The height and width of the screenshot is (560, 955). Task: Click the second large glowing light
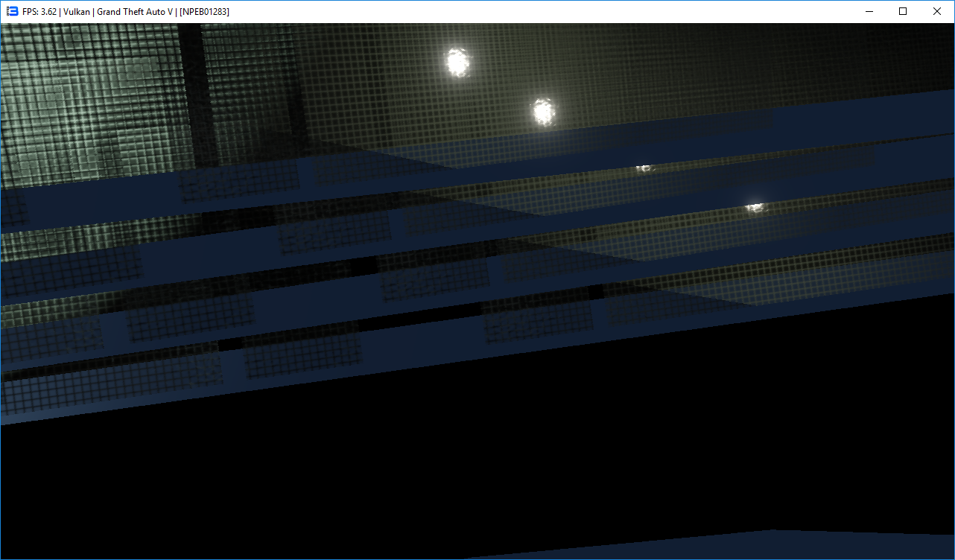click(543, 112)
